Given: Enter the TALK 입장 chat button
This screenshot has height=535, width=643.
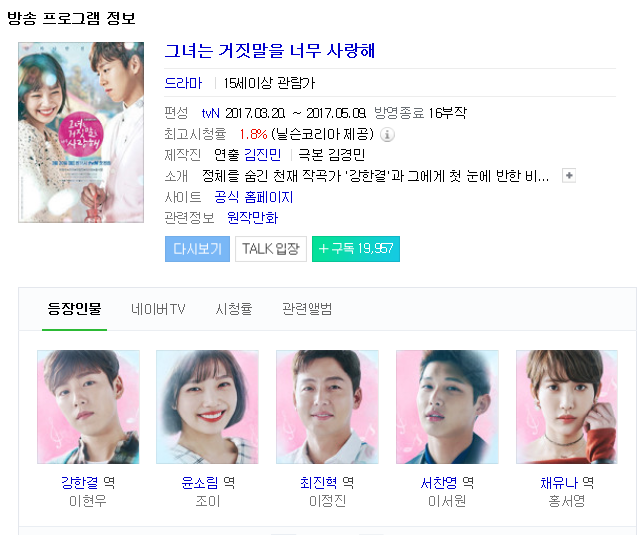Looking at the screenshot, I should tap(271, 249).
